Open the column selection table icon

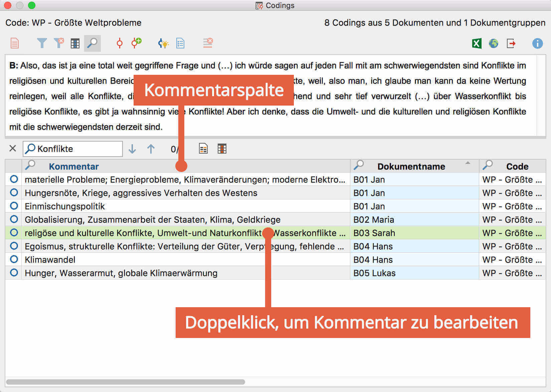(x=75, y=43)
